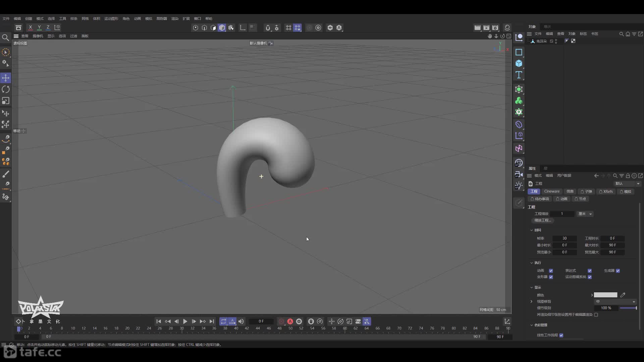Expand the 颜色 swatch arrow
The height and width of the screenshot is (362, 644).
[x=592, y=295]
